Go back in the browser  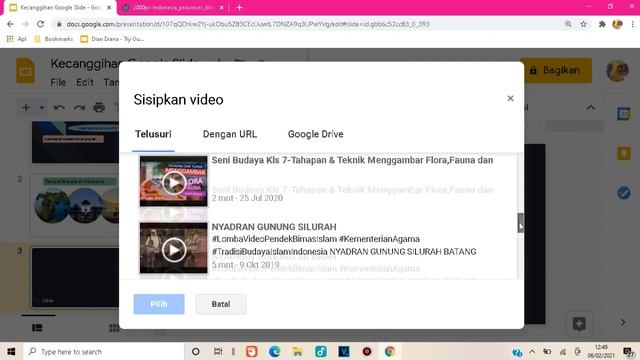pos(10,24)
